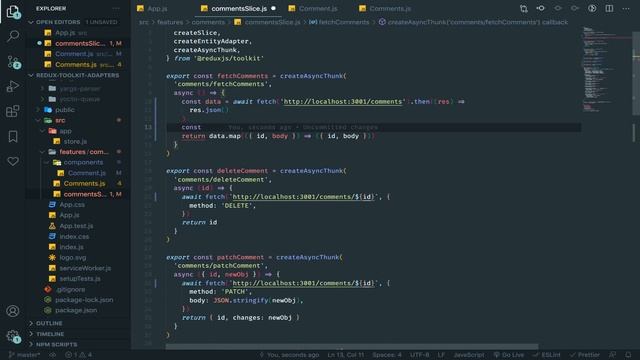The image size is (640, 360).
Task: Collapse the app folder in the tree
Action: (42, 131)
